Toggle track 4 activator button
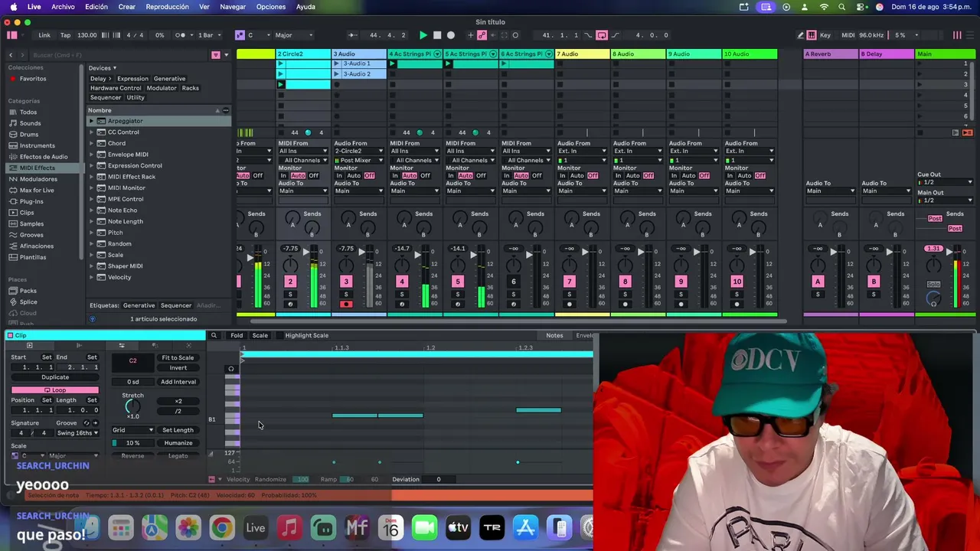Image resolution: width=980 pixels, height=551 pixels. coord(402,282)
